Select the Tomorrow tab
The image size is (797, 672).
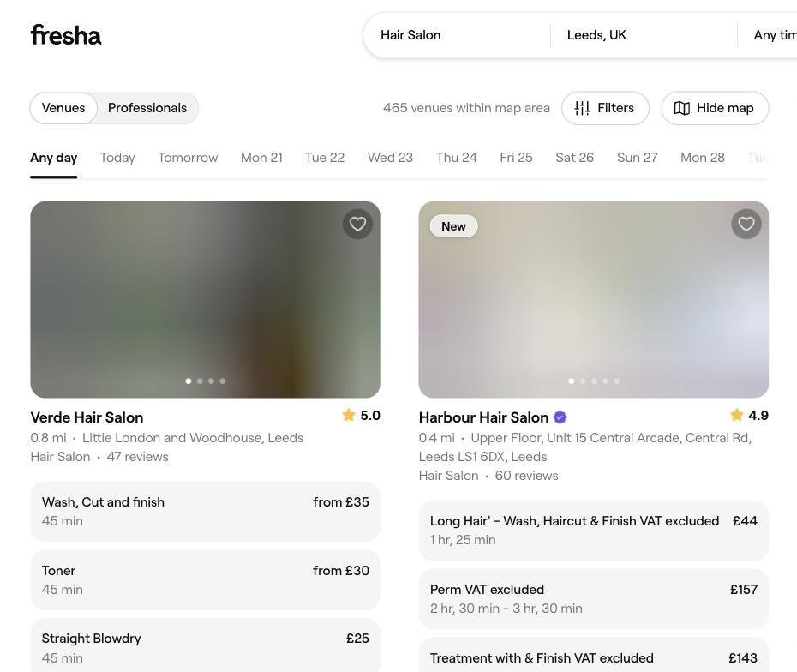point(188,158)
